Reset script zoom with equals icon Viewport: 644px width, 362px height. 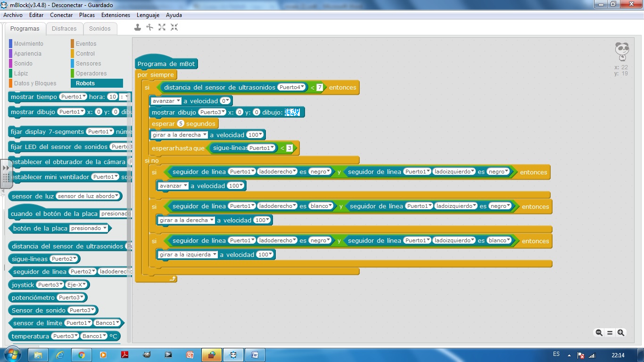point(610,333)
